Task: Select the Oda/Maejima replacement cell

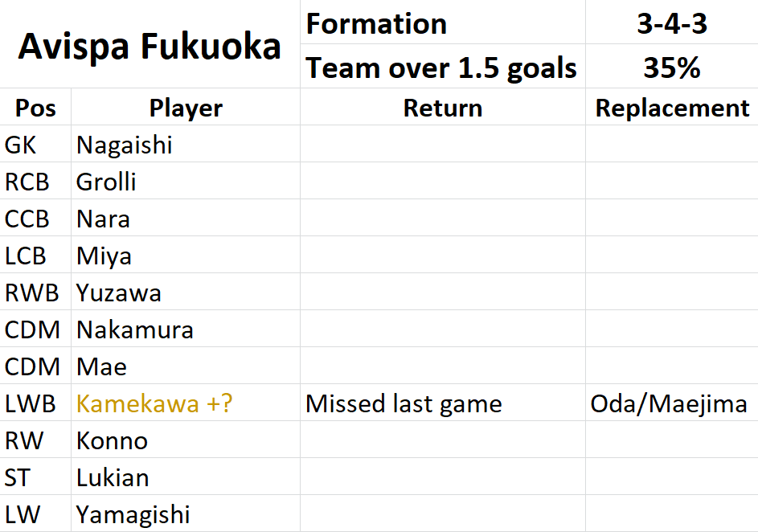Action: tap(672, 403)
